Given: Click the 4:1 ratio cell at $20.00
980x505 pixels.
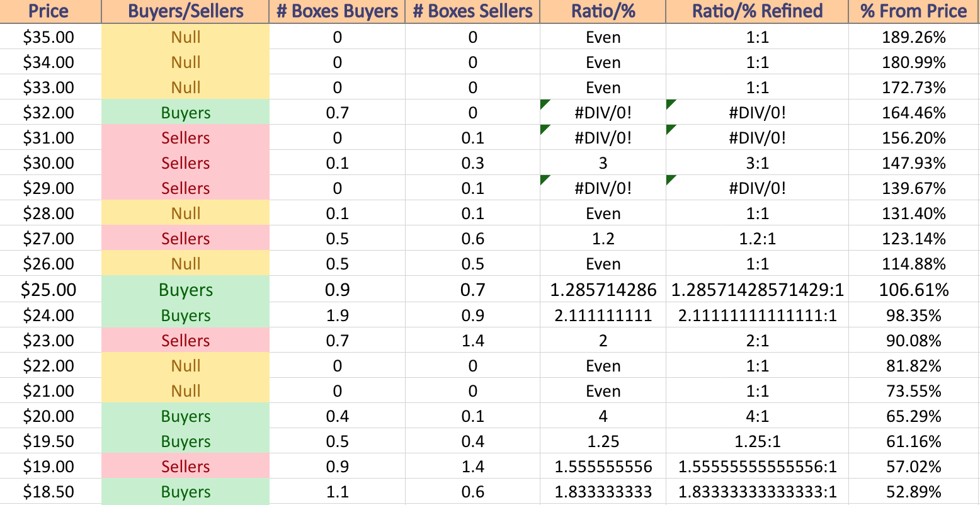Looking at the screenshot, I should tap(757, 416).
